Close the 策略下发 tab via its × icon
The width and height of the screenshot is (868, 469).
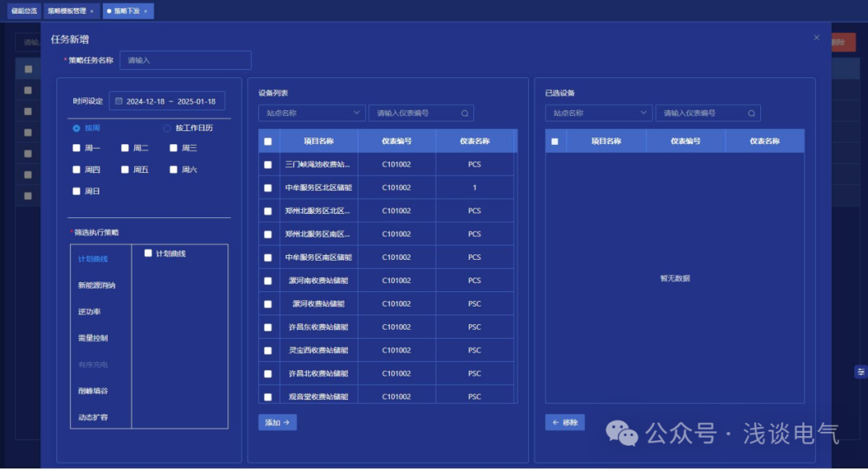146,10
